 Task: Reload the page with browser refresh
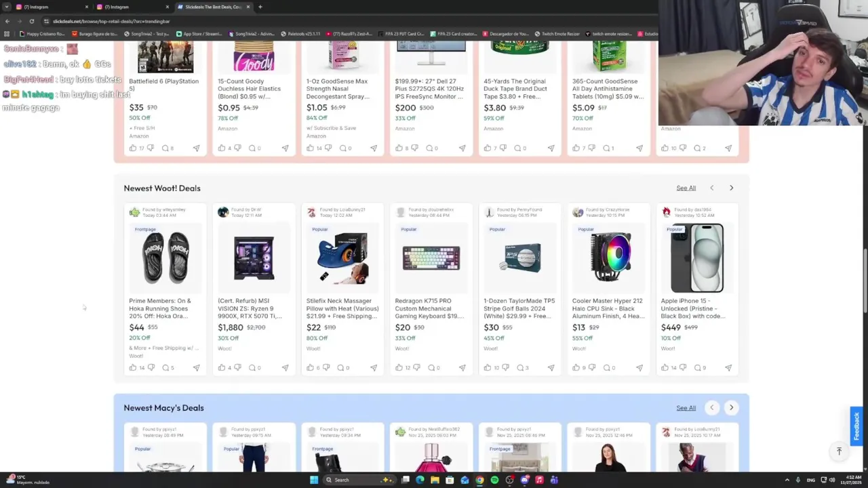click(x=32, y=21)
